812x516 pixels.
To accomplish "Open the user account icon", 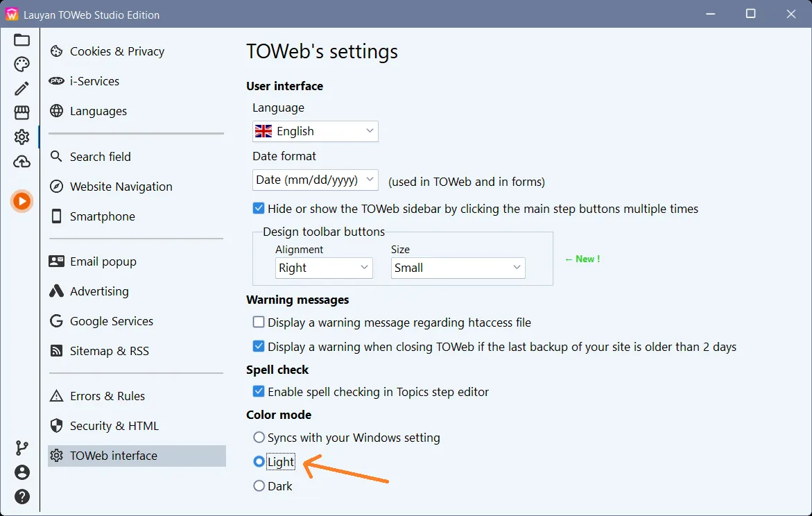I will [x=21, y=472].
